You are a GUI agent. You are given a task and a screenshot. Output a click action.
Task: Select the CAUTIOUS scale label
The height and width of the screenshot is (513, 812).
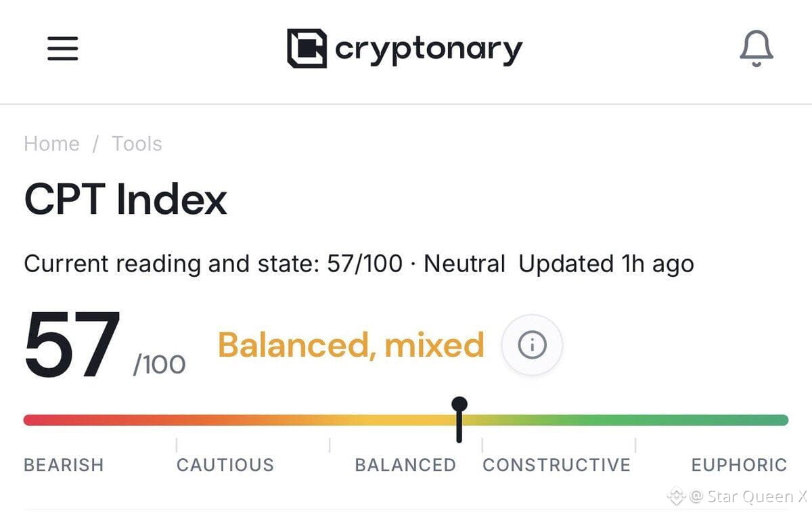pyautogui.click(x=225, y=465)
